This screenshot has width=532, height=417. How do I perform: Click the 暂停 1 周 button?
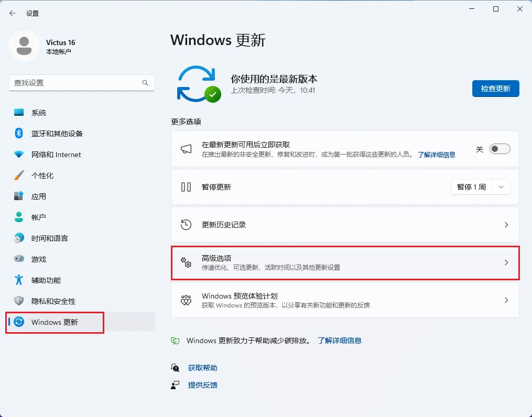[472, 187]
